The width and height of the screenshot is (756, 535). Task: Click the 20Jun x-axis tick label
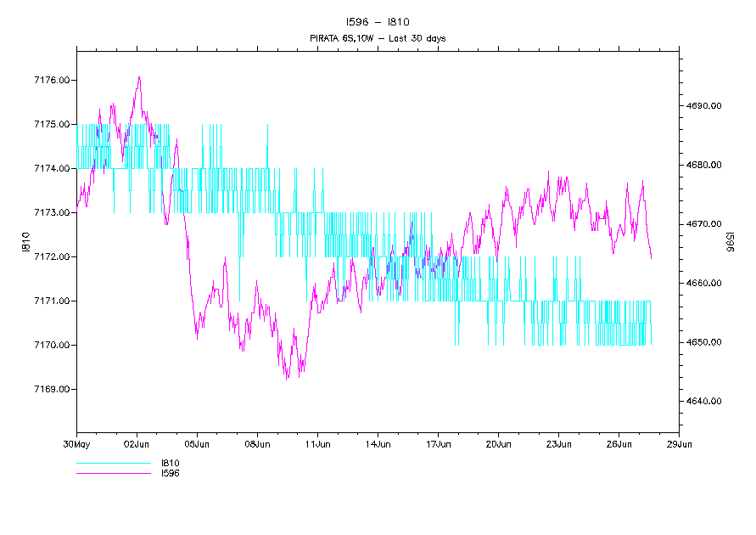tap(498, 443)
